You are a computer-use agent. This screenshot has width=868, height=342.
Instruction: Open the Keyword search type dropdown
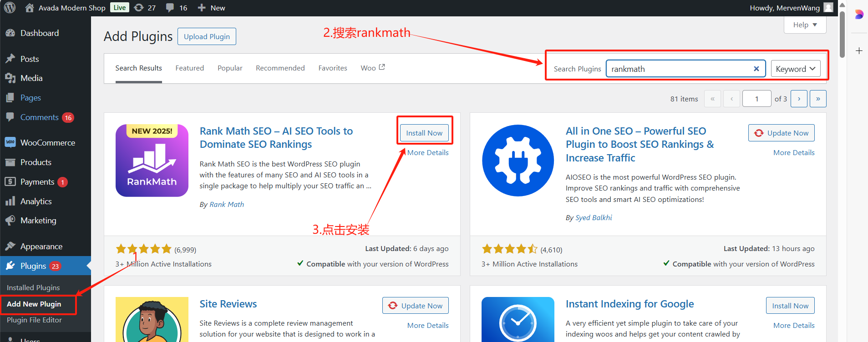tap(796, 69)
